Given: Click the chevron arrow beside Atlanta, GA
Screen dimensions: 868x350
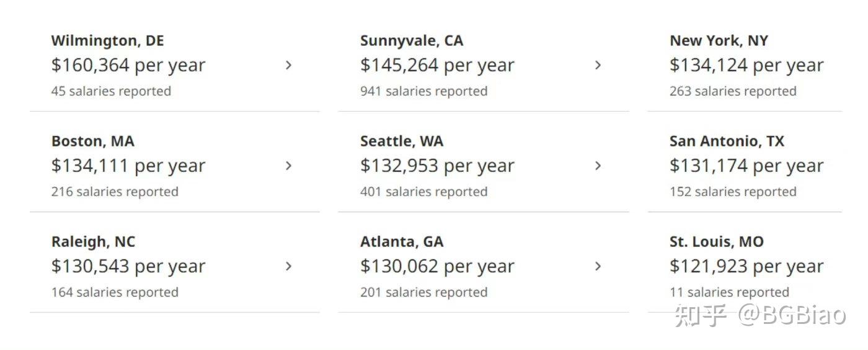Looking at the screenshot, I should click(x=598, y=266).
